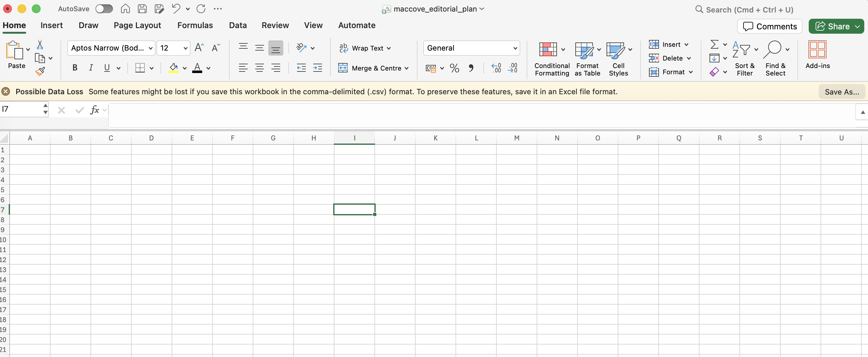The height and width of the screenshot is (357, 868).
Task: Open Cell Styles gallery
Action: click(x=618, y=59)
